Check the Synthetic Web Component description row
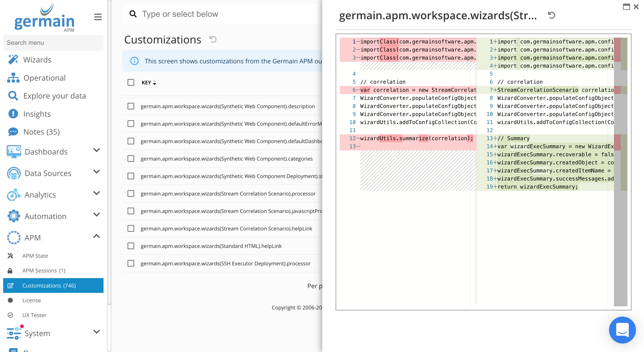This screenshot has height=352, width=644. click(131, 106)
